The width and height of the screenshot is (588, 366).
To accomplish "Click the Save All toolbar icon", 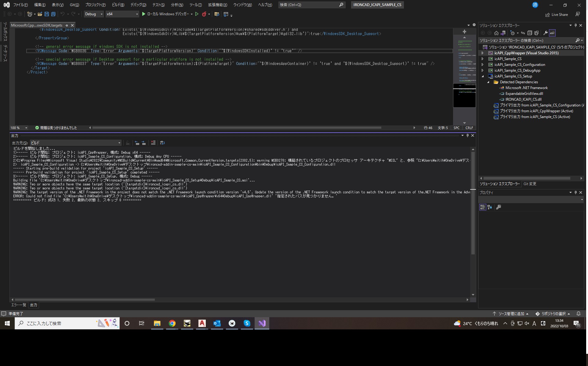I will (x=53, y=14).
